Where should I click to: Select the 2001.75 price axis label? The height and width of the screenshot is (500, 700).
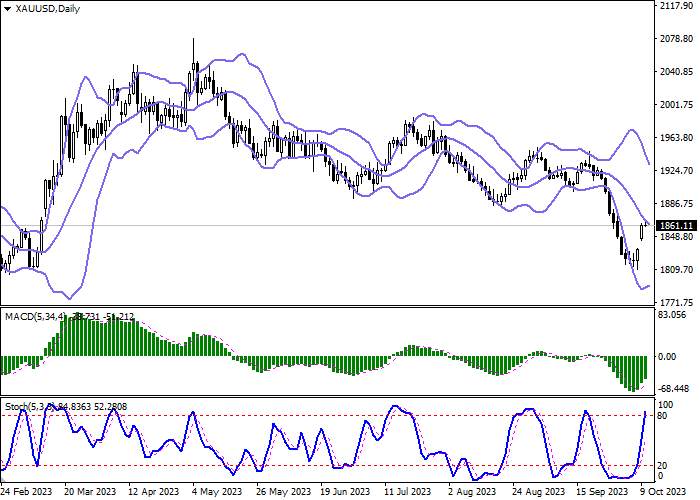tap(677, 105)
